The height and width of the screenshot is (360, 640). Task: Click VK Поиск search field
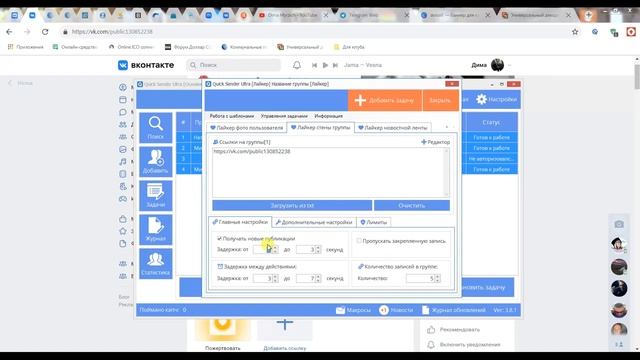click(x=234, y=65)
